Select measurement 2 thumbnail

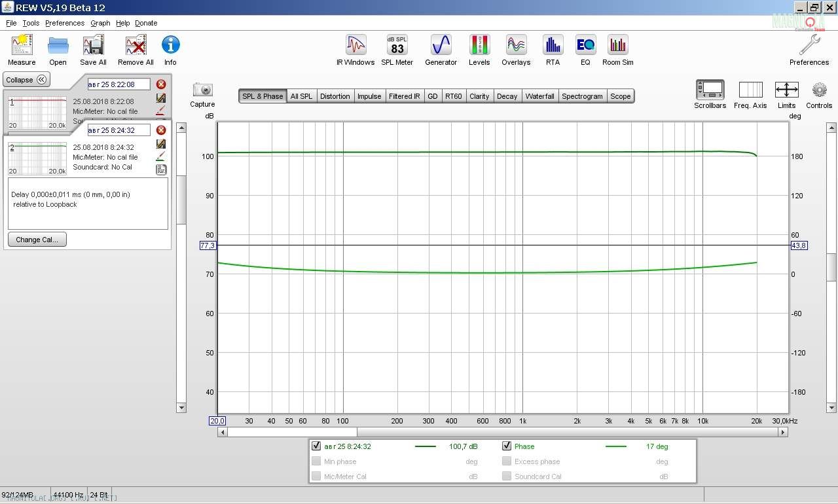click(x=37, y=158)
